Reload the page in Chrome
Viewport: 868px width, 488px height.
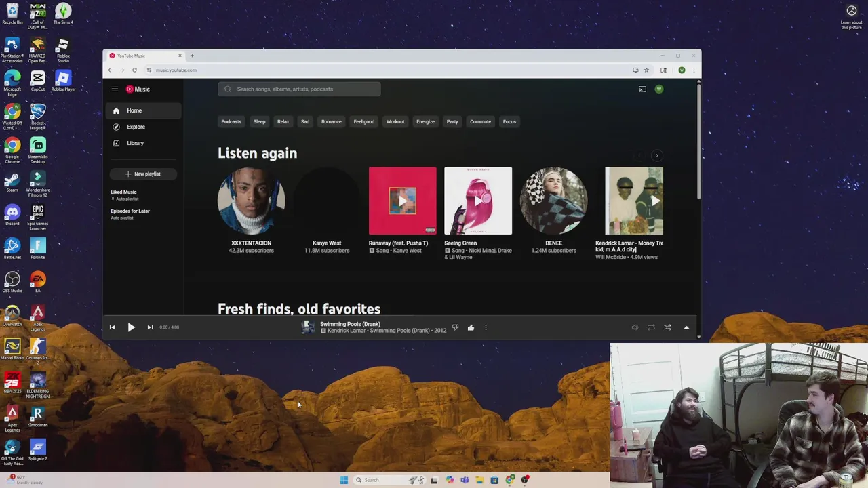134,70
